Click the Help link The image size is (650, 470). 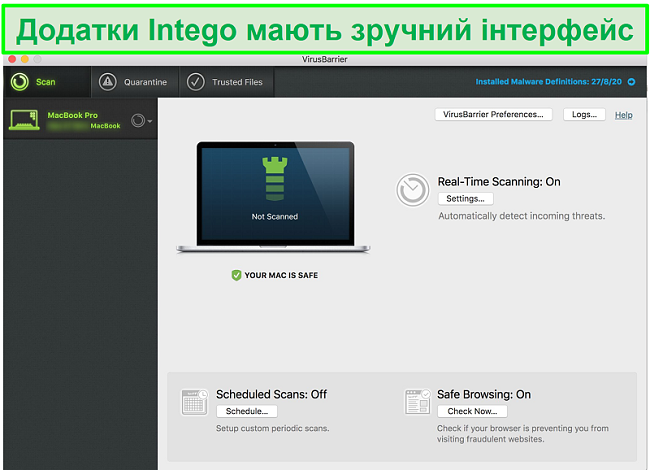623,115
